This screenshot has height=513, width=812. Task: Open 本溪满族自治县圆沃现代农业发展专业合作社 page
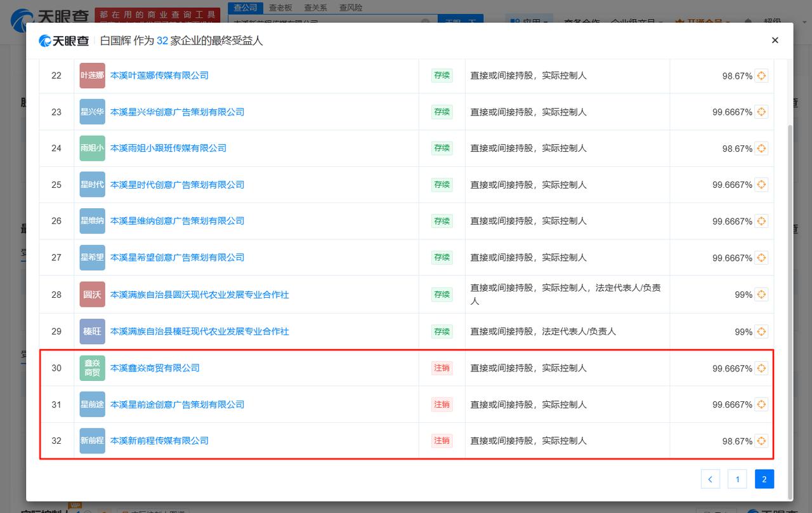point(199,295)
